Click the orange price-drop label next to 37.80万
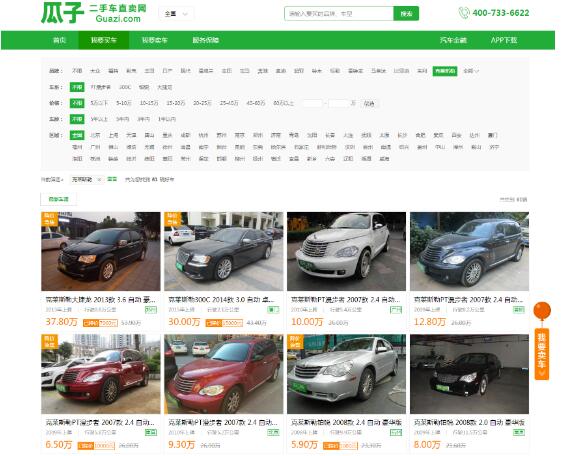 (100, 323)
